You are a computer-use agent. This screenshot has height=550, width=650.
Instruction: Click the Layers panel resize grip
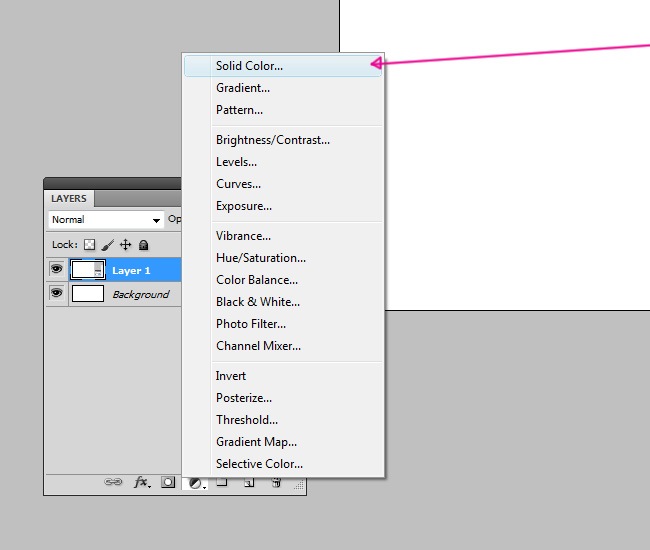[x=299, y=485]
